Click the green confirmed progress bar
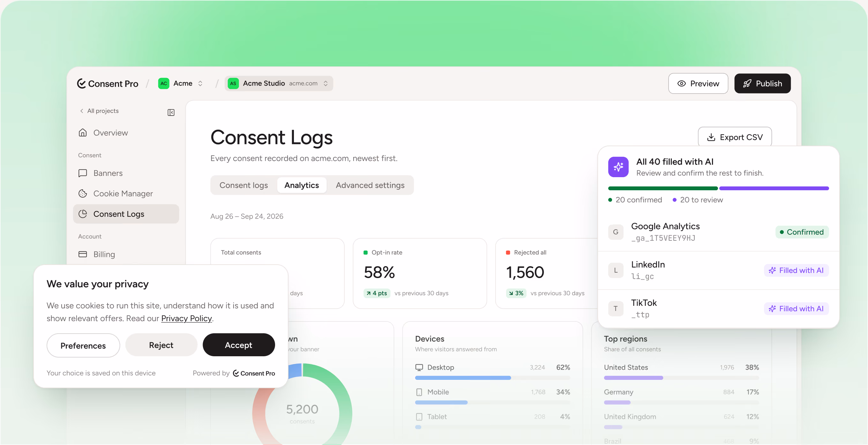Image resolution: width=868 pixels, height=445 pixels. point(663,188)
